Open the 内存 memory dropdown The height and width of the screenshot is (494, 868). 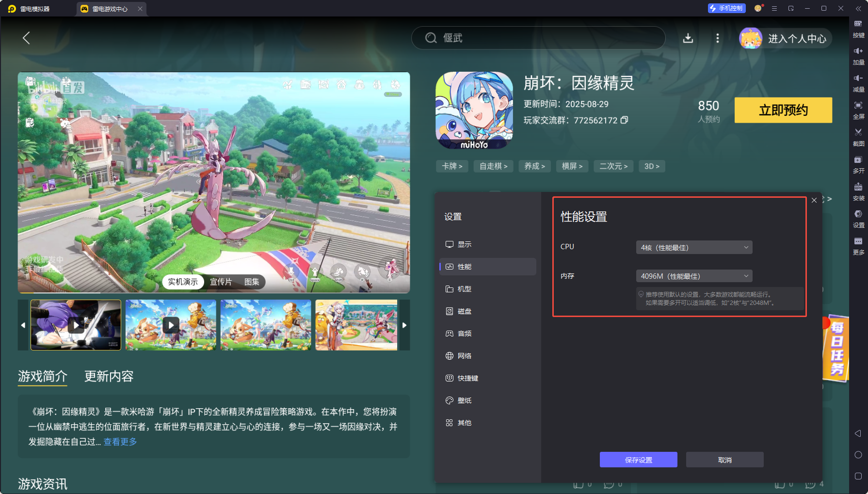pyautogui.click(x=694, y=276)
